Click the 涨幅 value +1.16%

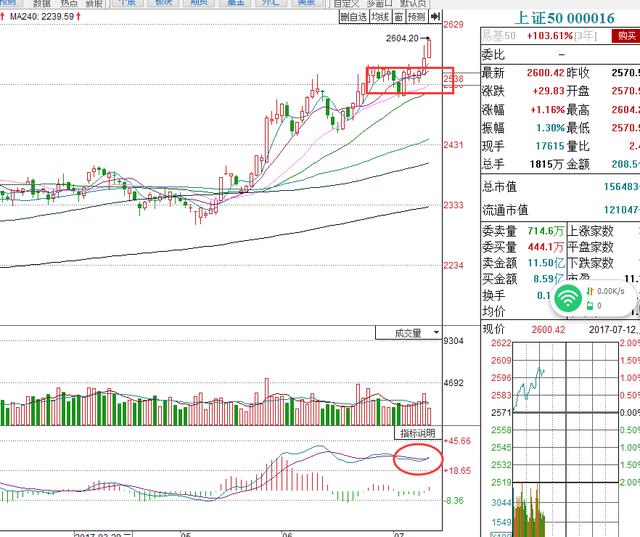click(x=548, y=110)
